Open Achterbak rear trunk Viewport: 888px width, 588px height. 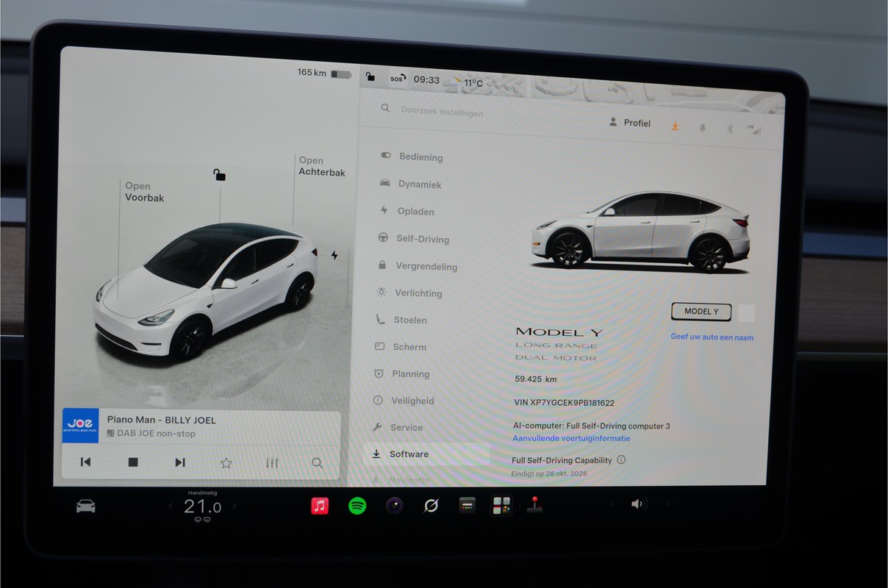point(321,166)
